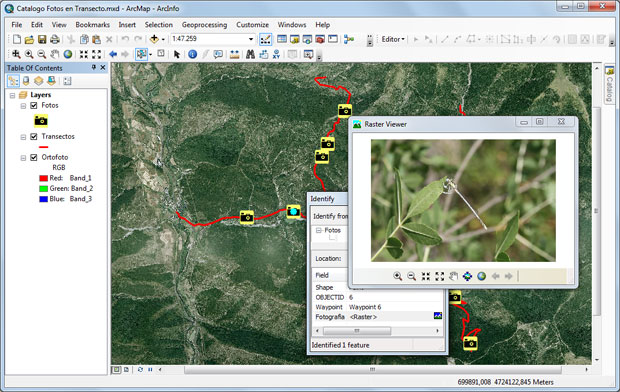
Task: Click the globe full-extent icon in Raster Viewer
Action: 481,276
